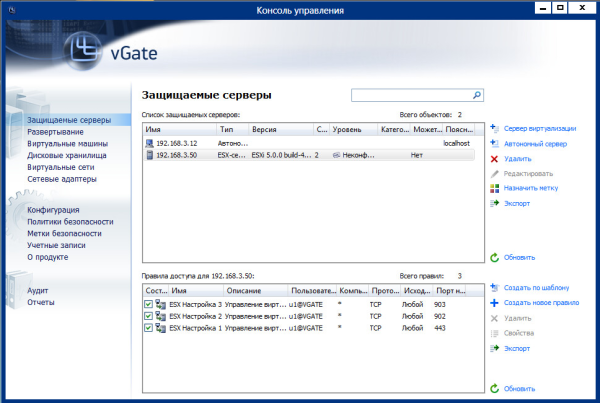The width and height of the screenshot is (600, 403).
Task: Click Создать по шаблону link
Action: (x=536, y=288)
